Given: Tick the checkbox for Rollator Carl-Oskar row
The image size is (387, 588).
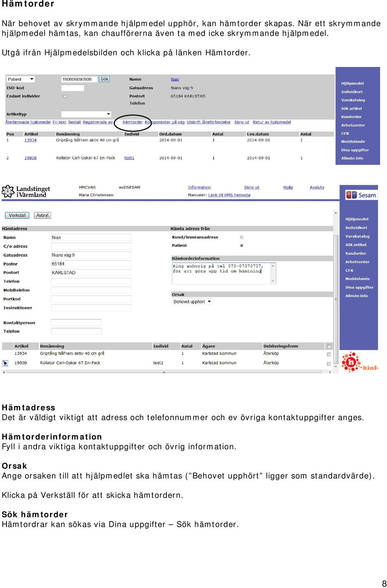Looking at the screenshot, I should click(329, 363).
